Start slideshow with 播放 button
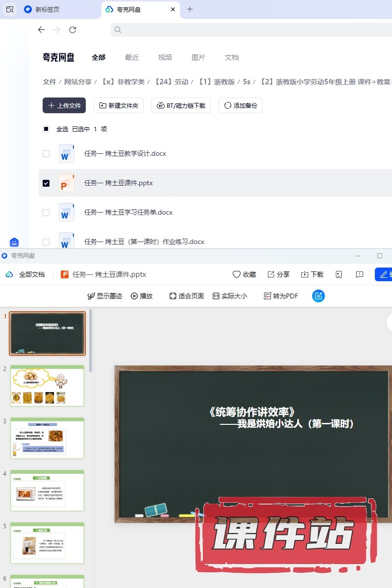This screenshot has height=588, width=392. (x=134, y=296)
